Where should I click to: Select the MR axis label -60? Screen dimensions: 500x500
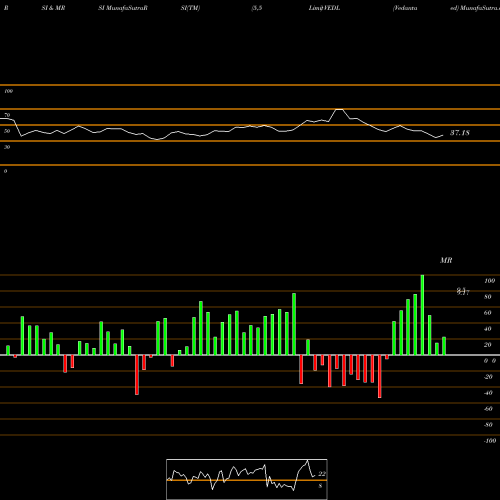(488, 409)
